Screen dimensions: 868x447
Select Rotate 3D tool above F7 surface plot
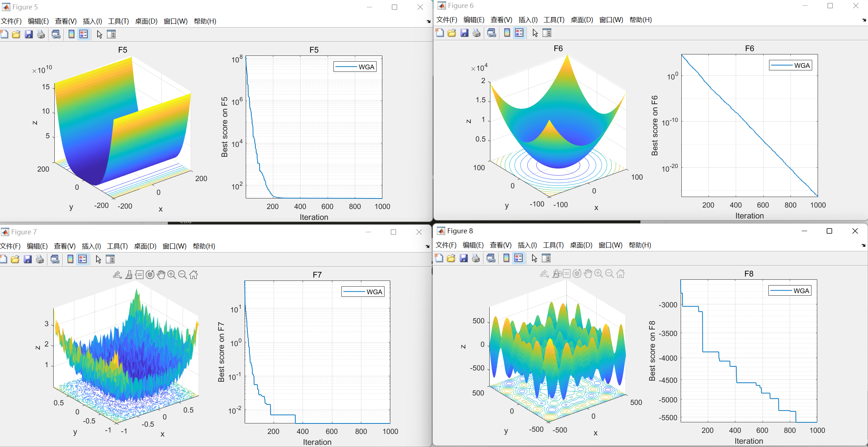[x=150, y=275]
